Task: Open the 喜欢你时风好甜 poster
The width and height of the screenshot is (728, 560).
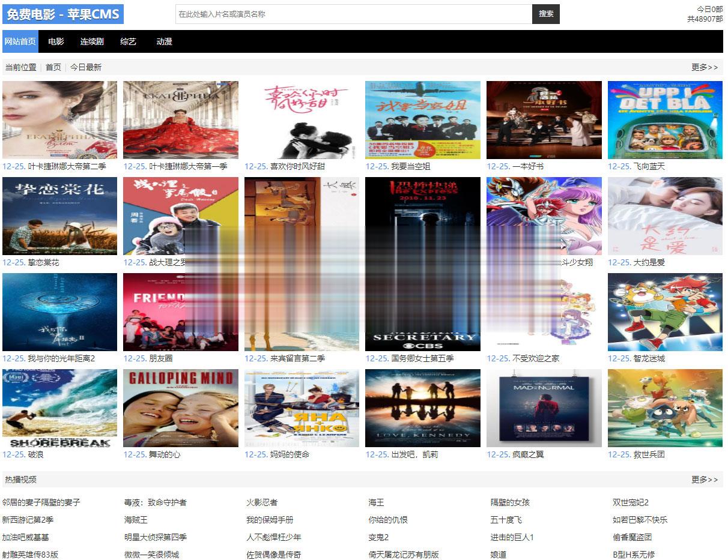Action: [x=302, y=120]
